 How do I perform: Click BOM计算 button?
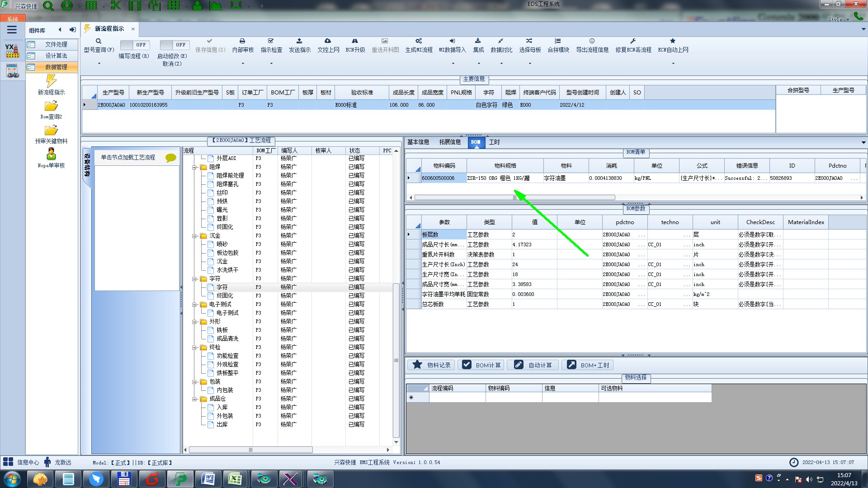tap(481, 365)
